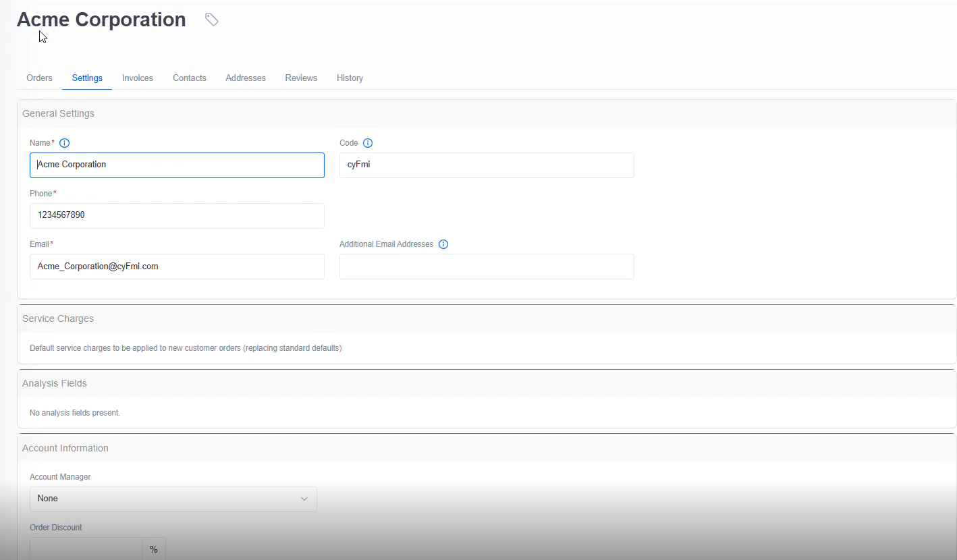The width and height of the screenshot is (957, 560).
Task: Click the Additional Email Addresses info icon
Action: point(443,244)
